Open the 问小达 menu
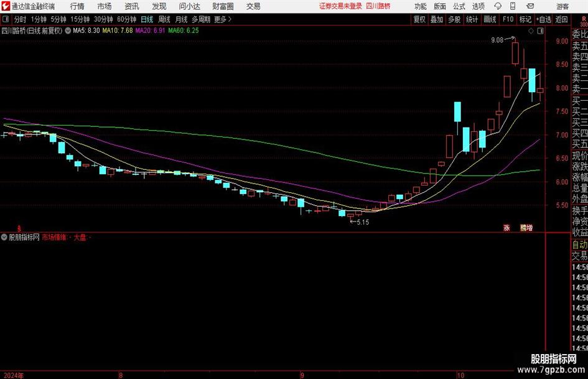 (x=189, y=6)
